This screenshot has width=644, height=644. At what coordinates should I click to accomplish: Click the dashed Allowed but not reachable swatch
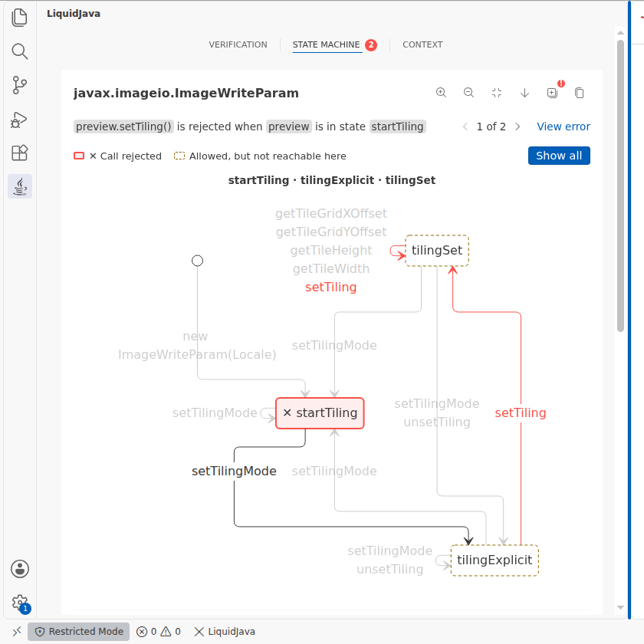point(179,156)
